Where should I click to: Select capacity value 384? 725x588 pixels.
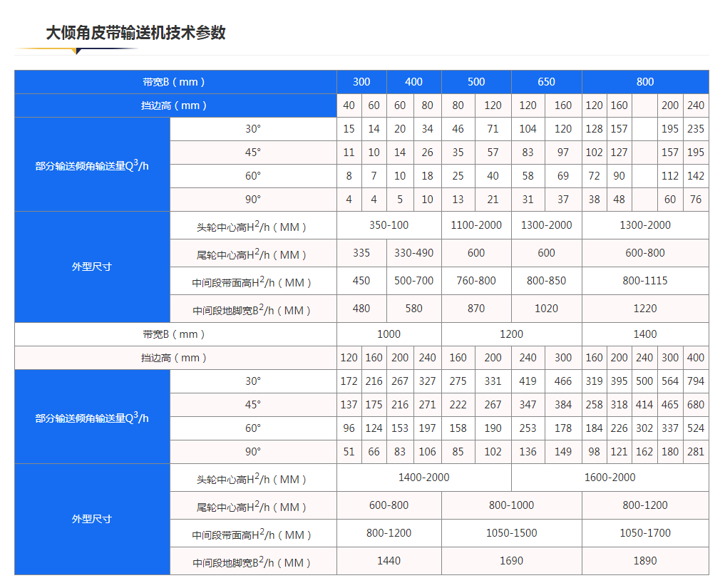[563, 405]
